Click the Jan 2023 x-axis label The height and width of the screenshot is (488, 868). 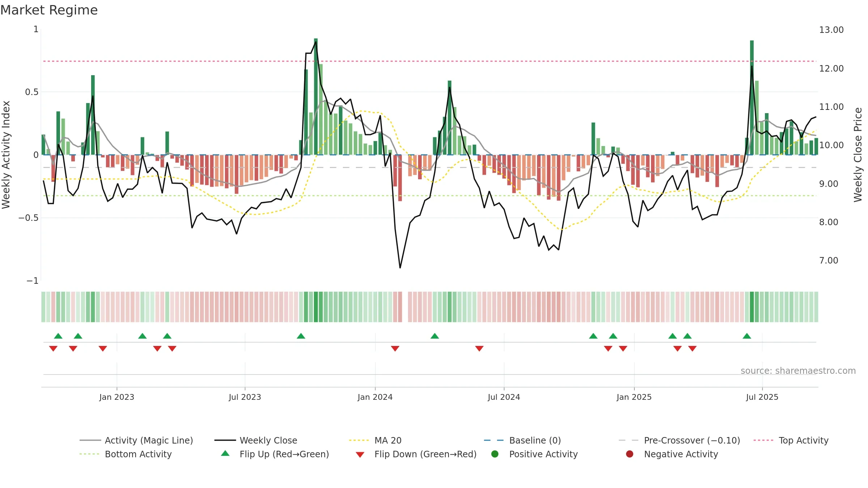pyautogui.click(x=117, y=397)
